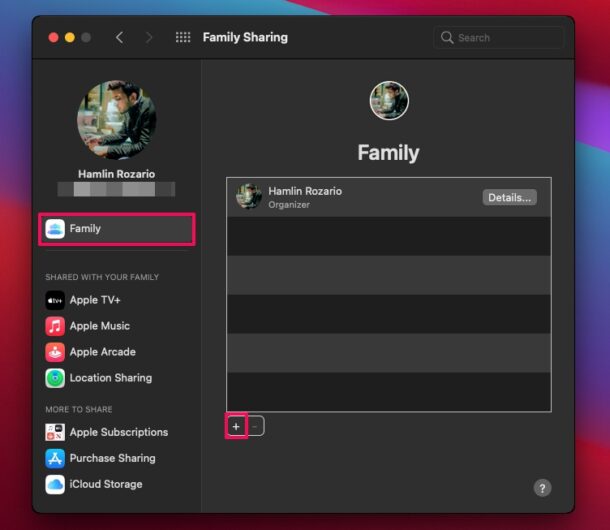This screenshot has height=530, width=610.
Task: Show all preferences grid icon
Action: [183, 37]
